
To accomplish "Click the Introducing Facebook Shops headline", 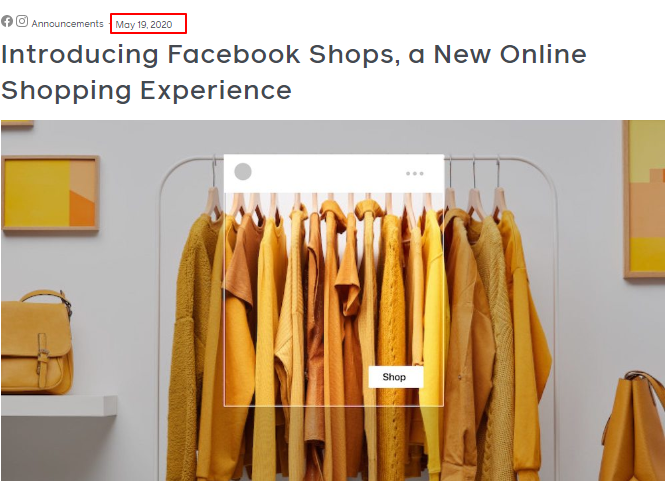I will [293, 72].
